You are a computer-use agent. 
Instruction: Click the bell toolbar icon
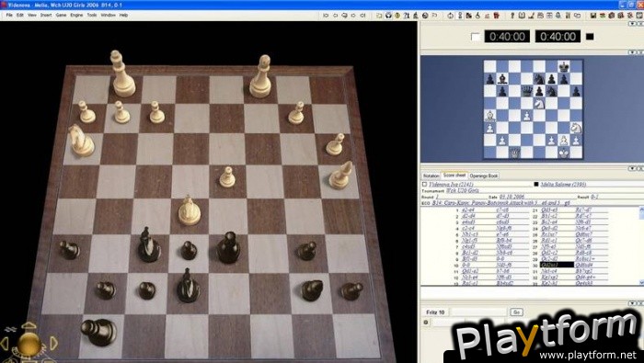558,16
